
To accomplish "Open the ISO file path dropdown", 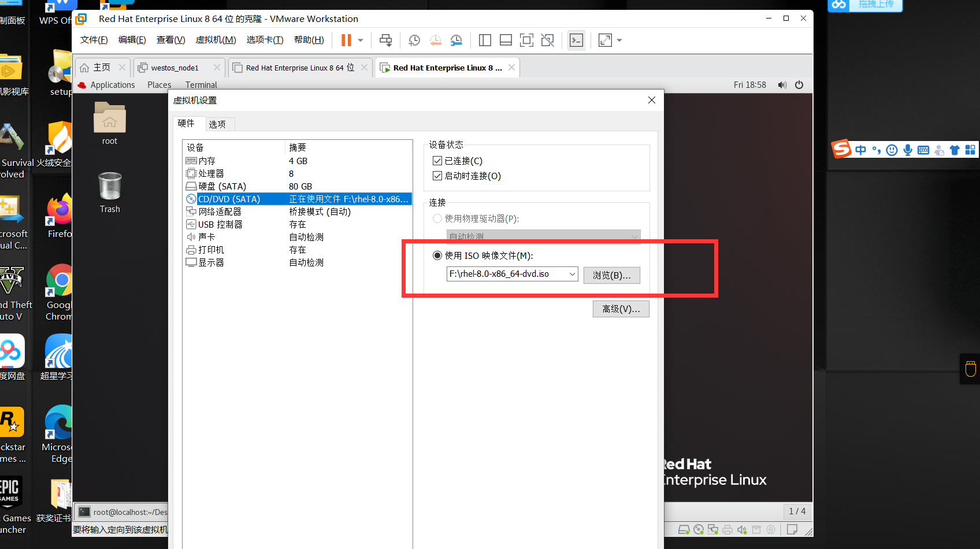I will [x=572, y=274].
